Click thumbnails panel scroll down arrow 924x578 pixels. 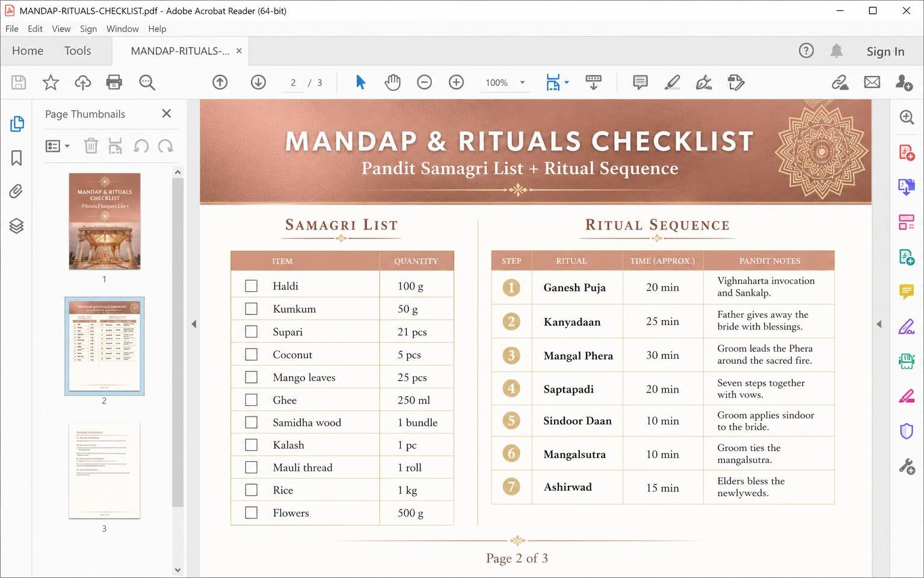coord(177,570)
